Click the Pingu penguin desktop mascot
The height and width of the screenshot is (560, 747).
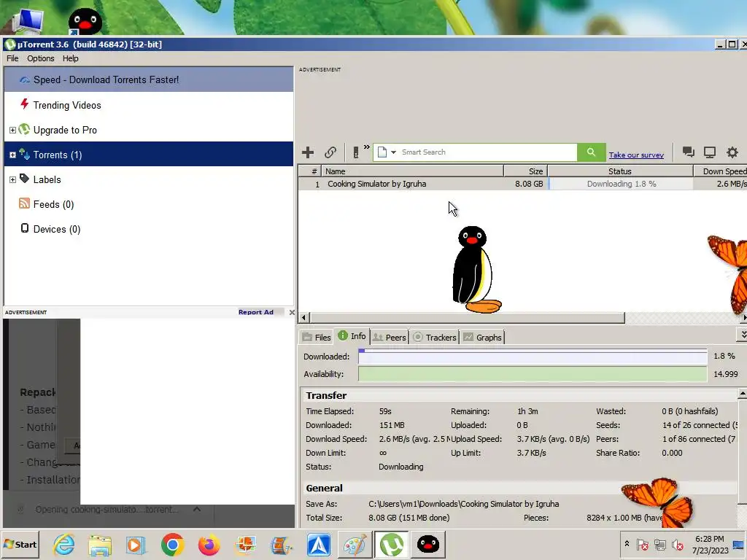(475, 270)
